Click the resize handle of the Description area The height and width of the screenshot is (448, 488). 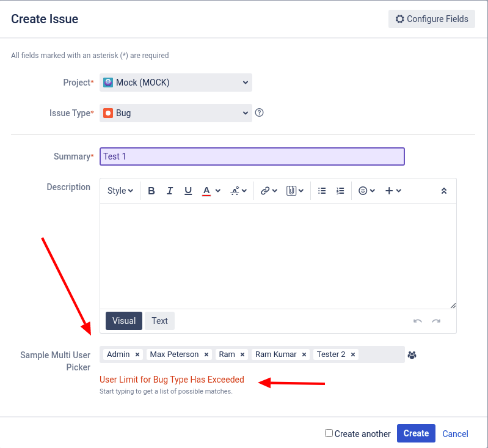click(x=453, y=306)
